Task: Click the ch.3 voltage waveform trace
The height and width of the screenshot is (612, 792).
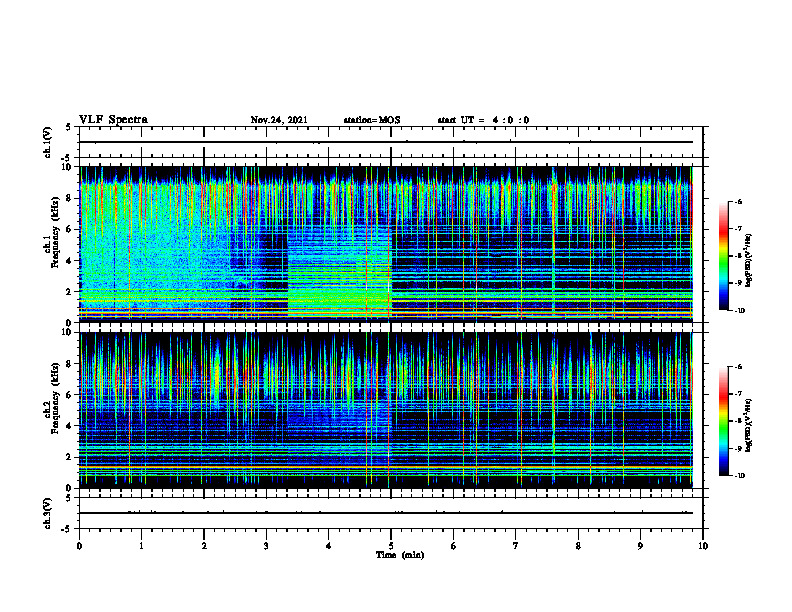Action: click(x=386, y=513)
